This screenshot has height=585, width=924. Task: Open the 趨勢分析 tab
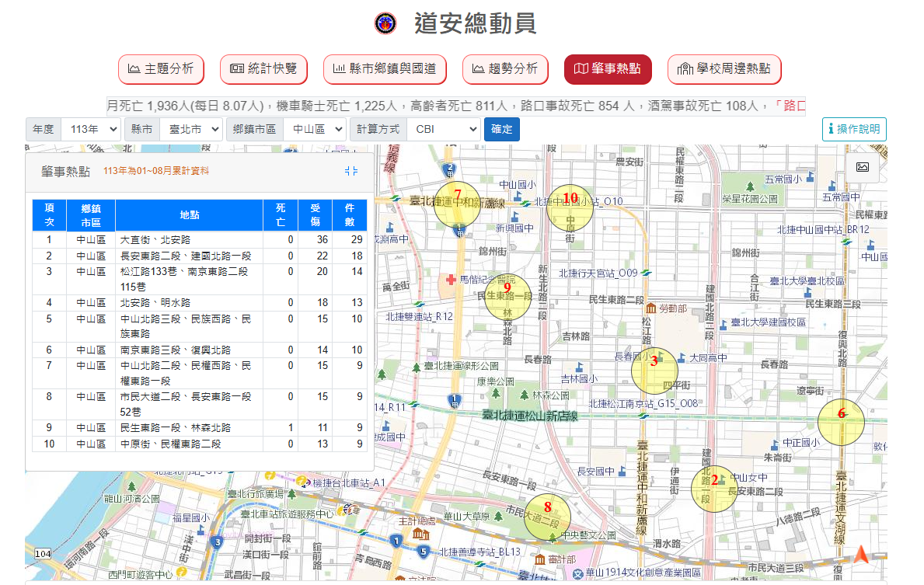pyautogui.click(x=505, y=69)
